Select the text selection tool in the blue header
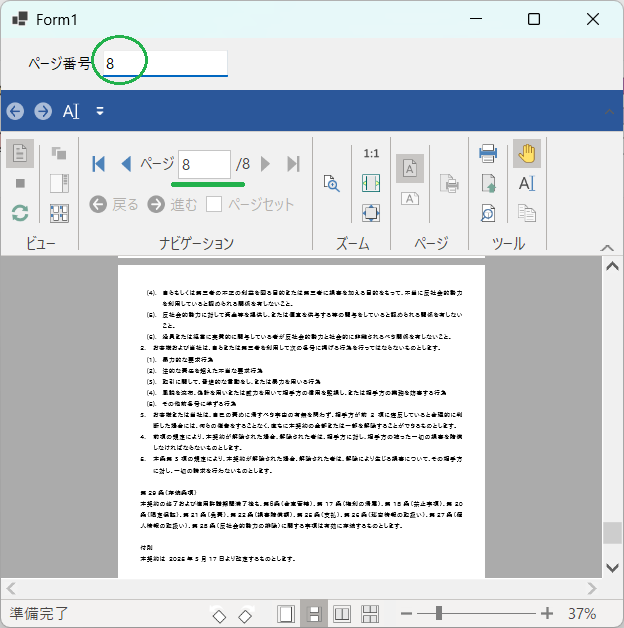Viewport: 624px width, 628px height. 71,111
